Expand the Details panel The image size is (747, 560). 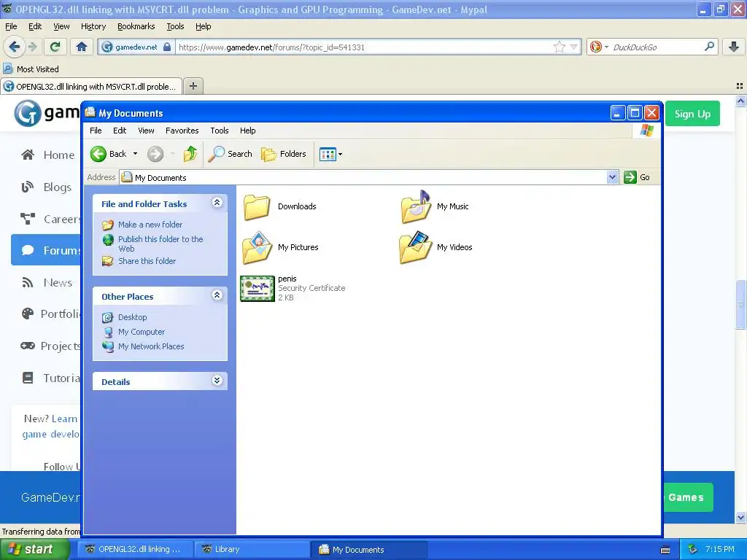pyautogui.click(x=217, y=381)
